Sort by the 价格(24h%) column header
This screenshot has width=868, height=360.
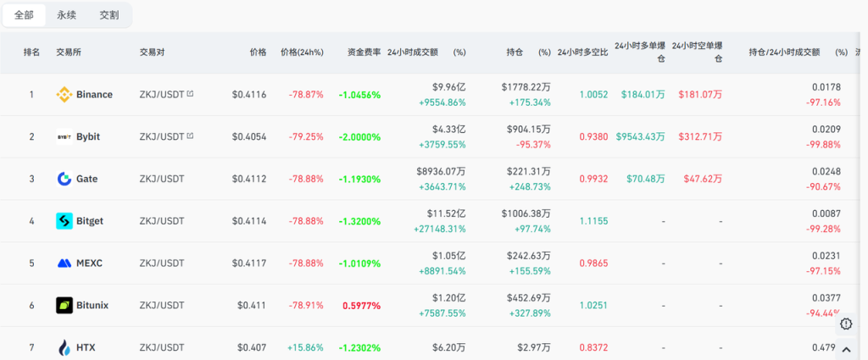click(303, 53)
